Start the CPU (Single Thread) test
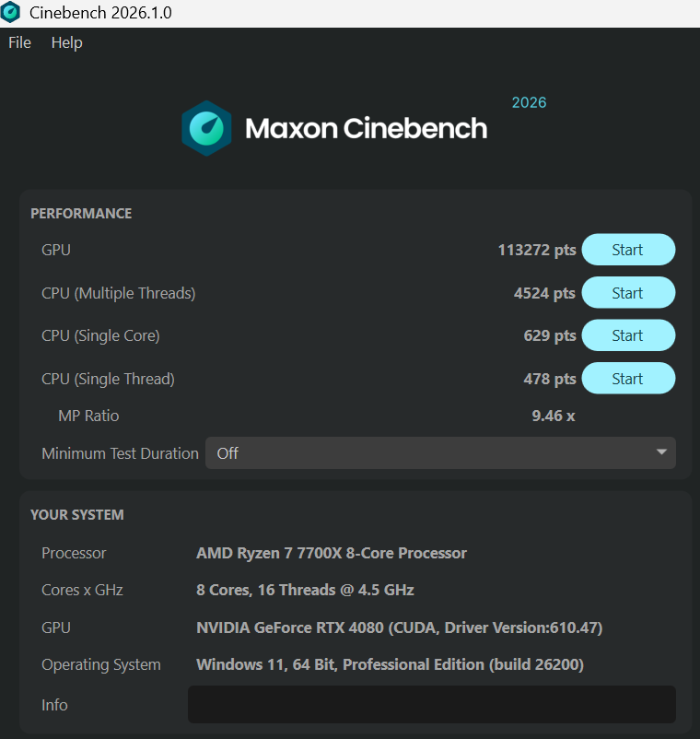700x739 pixels. coord(628,379)
